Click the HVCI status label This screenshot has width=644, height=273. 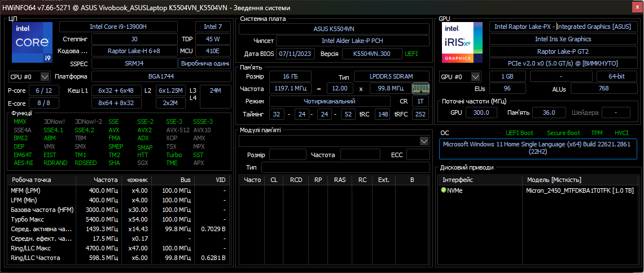(x=621, y=133)
